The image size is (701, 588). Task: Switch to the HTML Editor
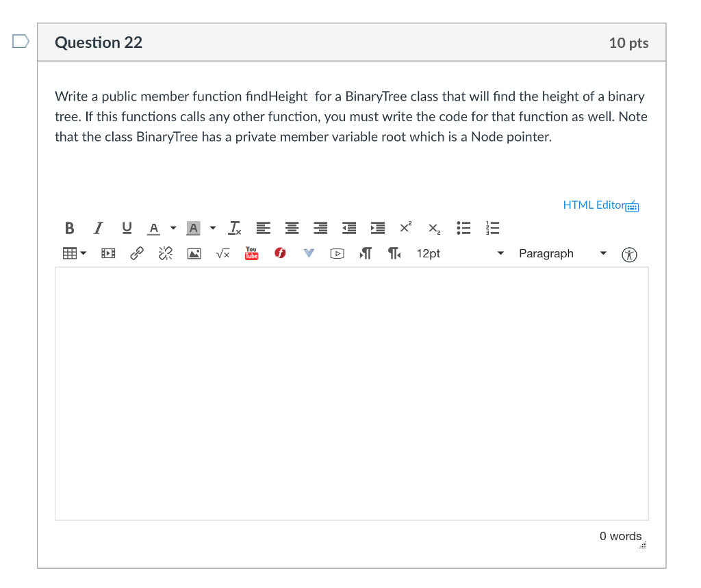coord(593,205)
